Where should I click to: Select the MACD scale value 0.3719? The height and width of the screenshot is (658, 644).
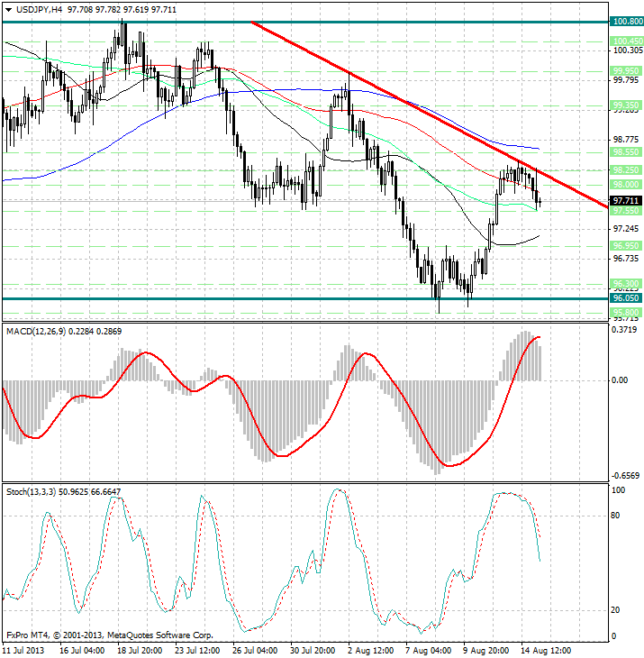(624, 330)
